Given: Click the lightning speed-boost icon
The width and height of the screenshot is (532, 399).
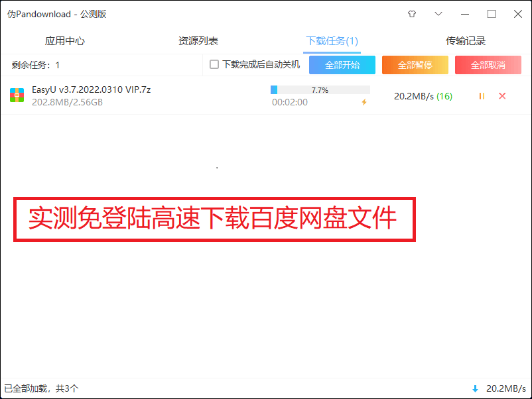Looking at the screenshot, I should pos(364,102).
